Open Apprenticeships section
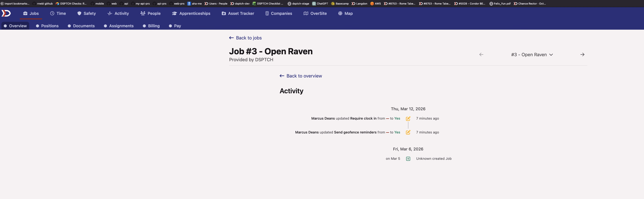 [x=191, y=13]
